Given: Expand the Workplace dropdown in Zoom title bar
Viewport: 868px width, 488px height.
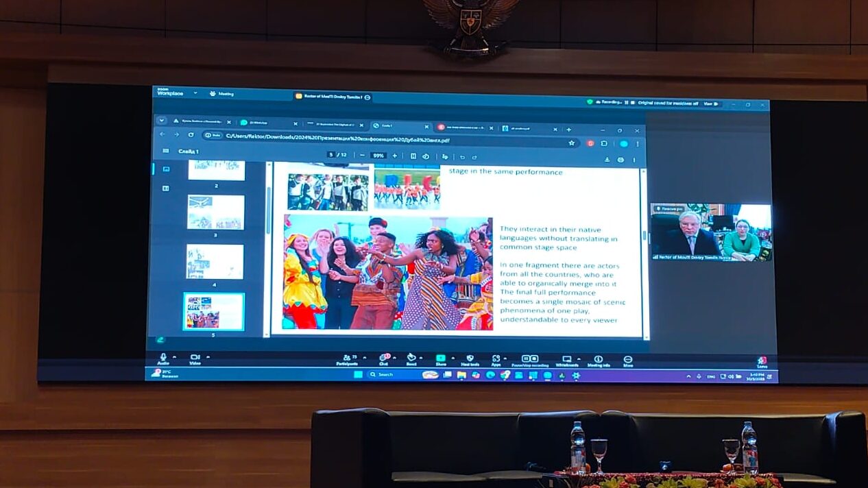Looking at the screenshot, I should 195,93.
